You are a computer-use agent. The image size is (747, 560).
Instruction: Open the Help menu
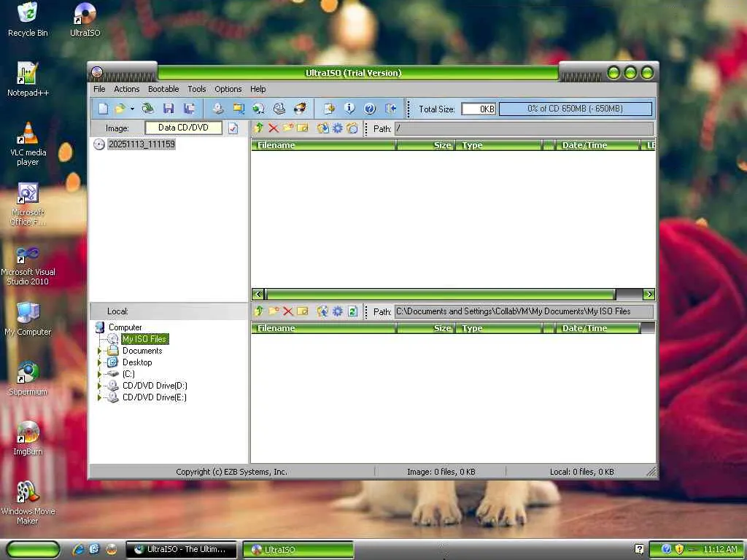pyautogui.click(x=258, y=89)
